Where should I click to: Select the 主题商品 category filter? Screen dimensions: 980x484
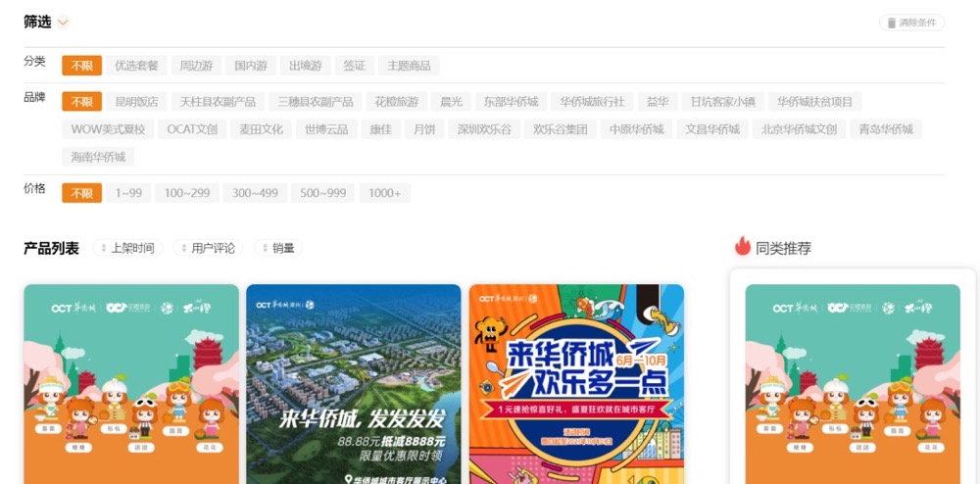[409, 66]
